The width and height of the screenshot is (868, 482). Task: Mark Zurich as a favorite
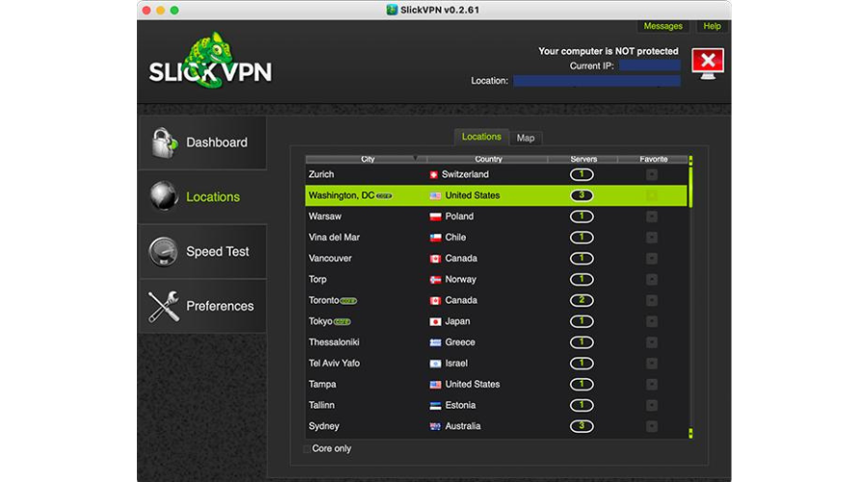[x=652, y=174]
